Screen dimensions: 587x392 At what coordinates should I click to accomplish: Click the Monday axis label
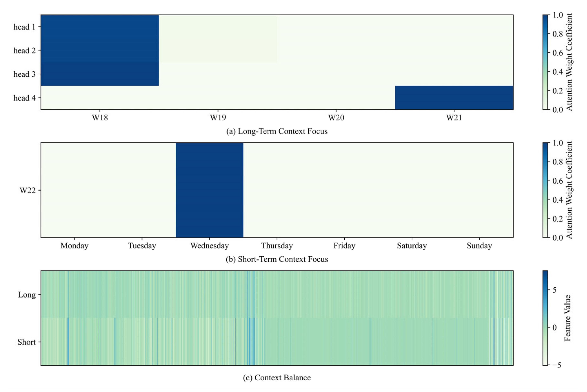[74, 245]
